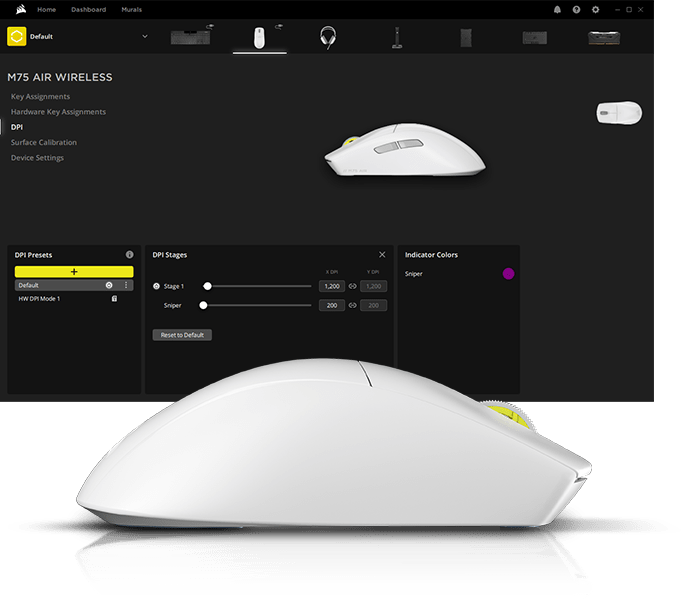Select the white mouse device icon
Image resolution: width=681 pixels, height=607 pixels.
(259, 38)
